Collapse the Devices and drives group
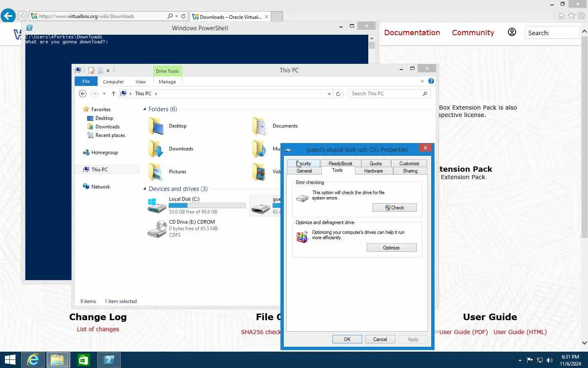This screenshot has height=368, width=588. tap(145, 189)
